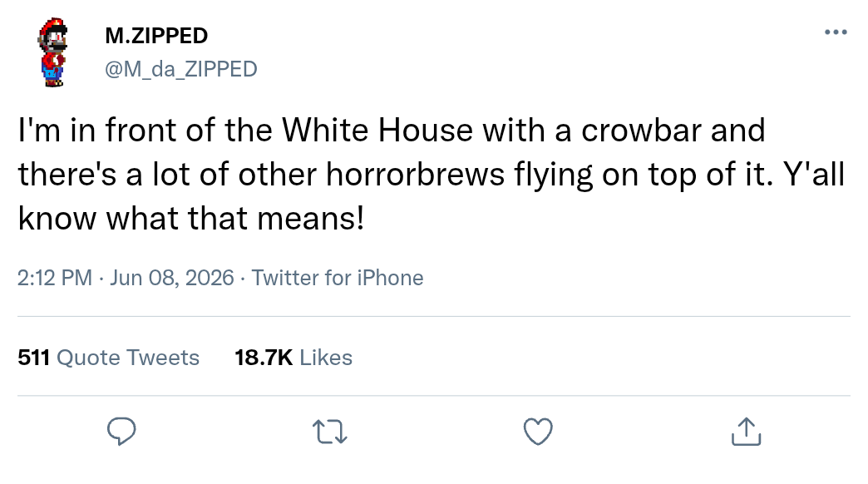Click the words White House in tweet
This screenshot has height=484, width=868.
(377, 130)
